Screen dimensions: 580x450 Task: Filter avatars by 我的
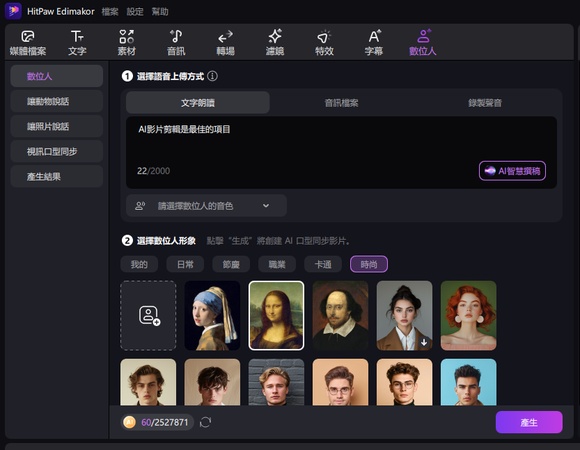pos(139,264)
